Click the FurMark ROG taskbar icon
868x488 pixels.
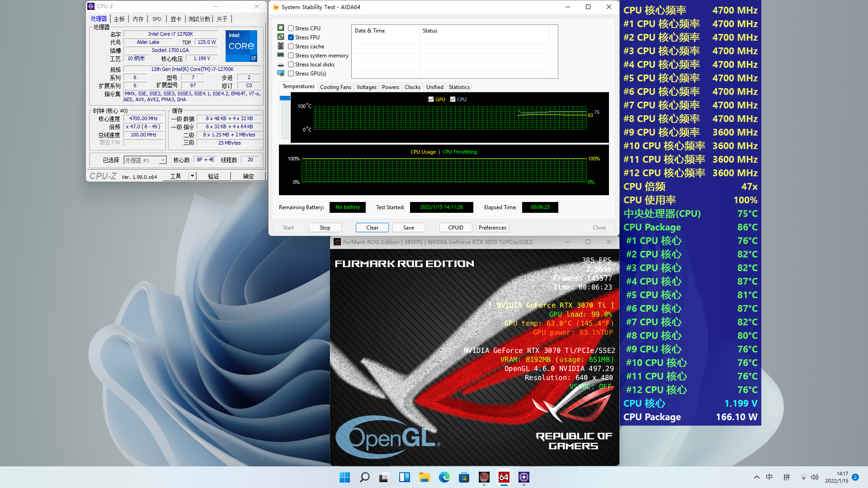pos(484,477)
